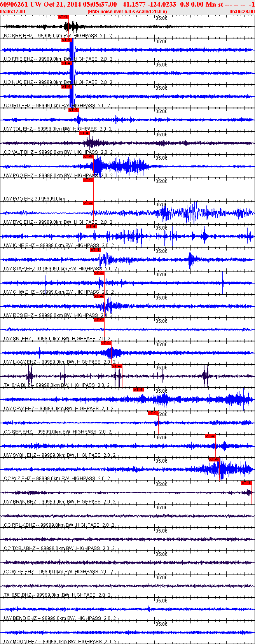
Task: Click the red pick flag on RVC trace
Action: coord(88,203)
